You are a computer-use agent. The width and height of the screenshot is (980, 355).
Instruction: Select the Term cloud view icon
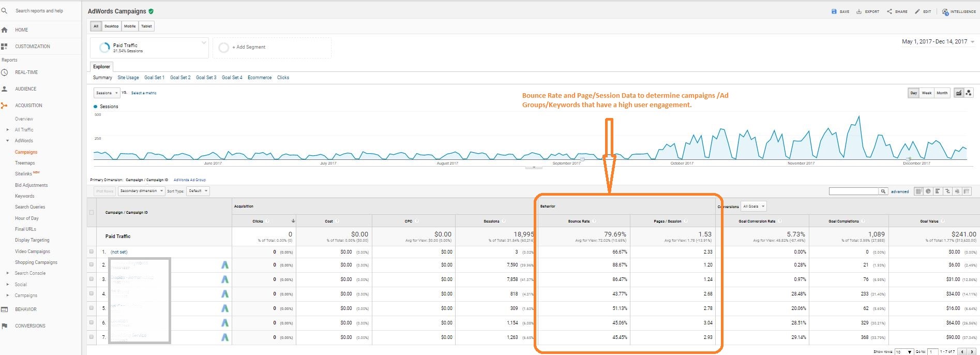(x=957, y=191)
